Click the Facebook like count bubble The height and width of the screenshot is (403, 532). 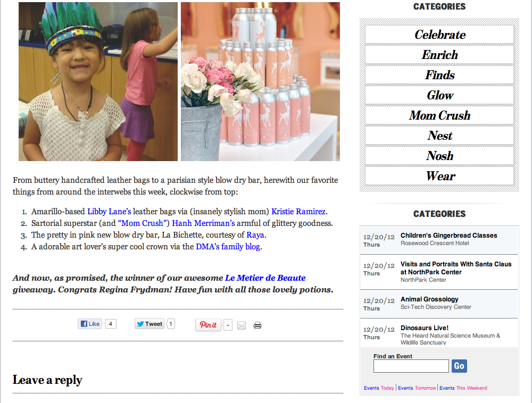110,324
